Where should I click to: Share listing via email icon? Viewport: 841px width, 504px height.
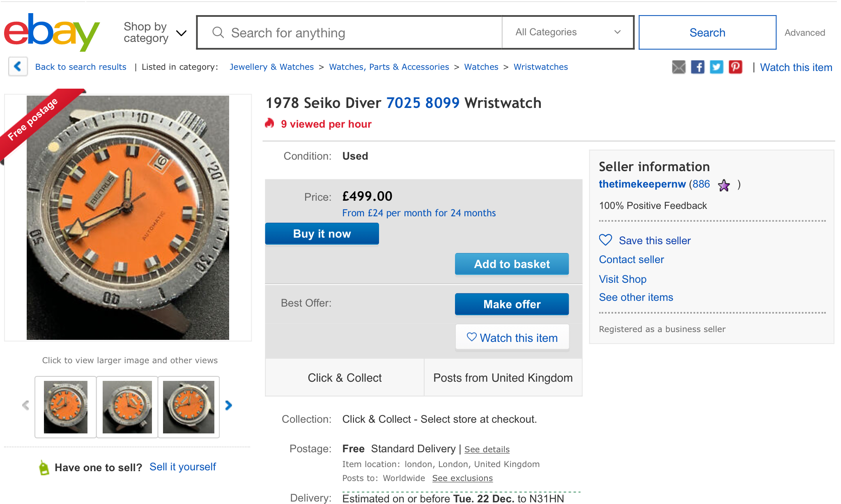pos(678,67)
